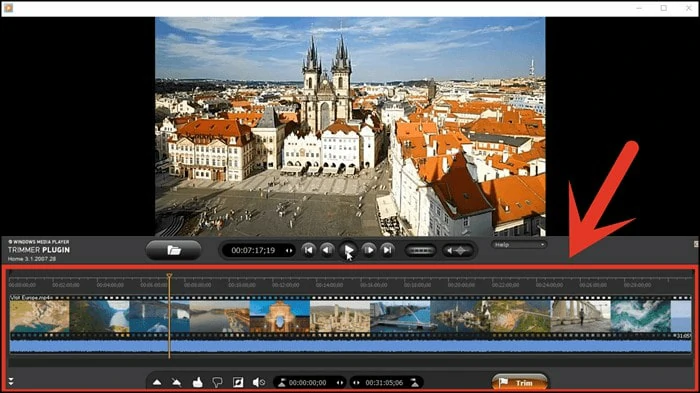Click the arrows right of start time 00:00:00;00
The width and height of the screenshot is (700, 393).
point(340,383)
